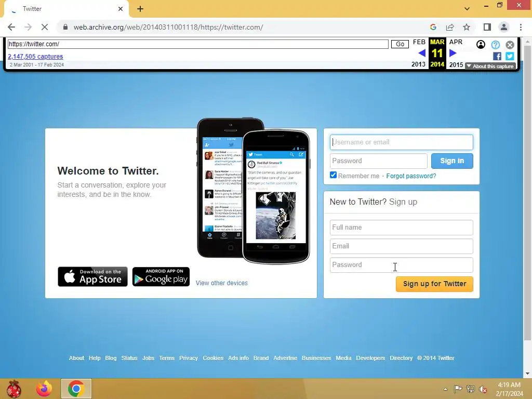Click the Wayback URL input field
This screenshot has width=532, height=399.
coord(198,44)
